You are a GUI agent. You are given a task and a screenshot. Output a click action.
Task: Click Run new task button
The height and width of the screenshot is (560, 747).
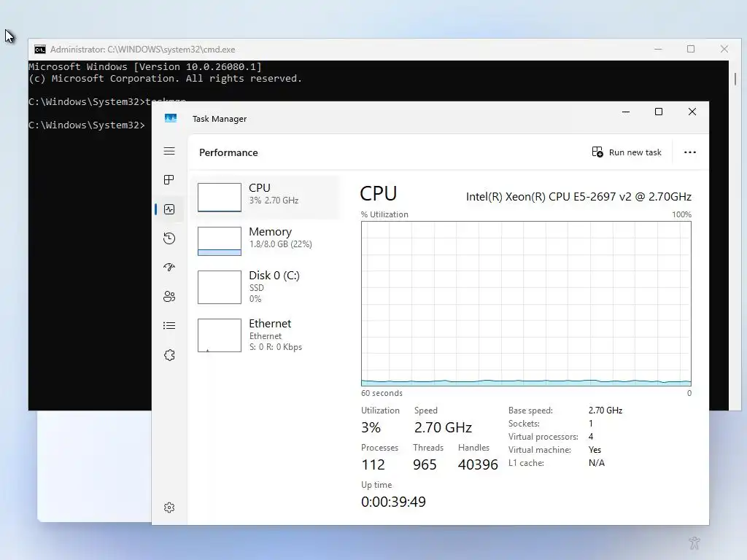click(x=627, y=152)
